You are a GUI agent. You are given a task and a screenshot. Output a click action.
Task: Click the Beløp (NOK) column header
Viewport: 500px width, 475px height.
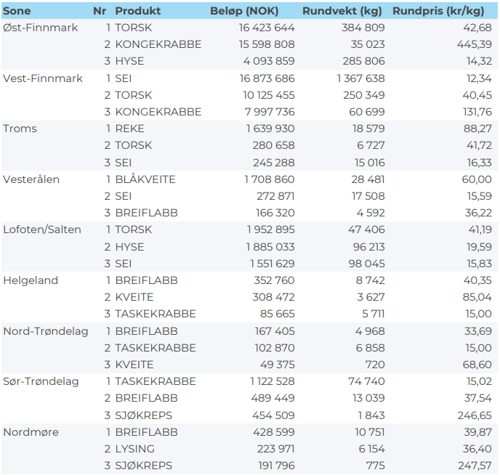tap(244, 11)
